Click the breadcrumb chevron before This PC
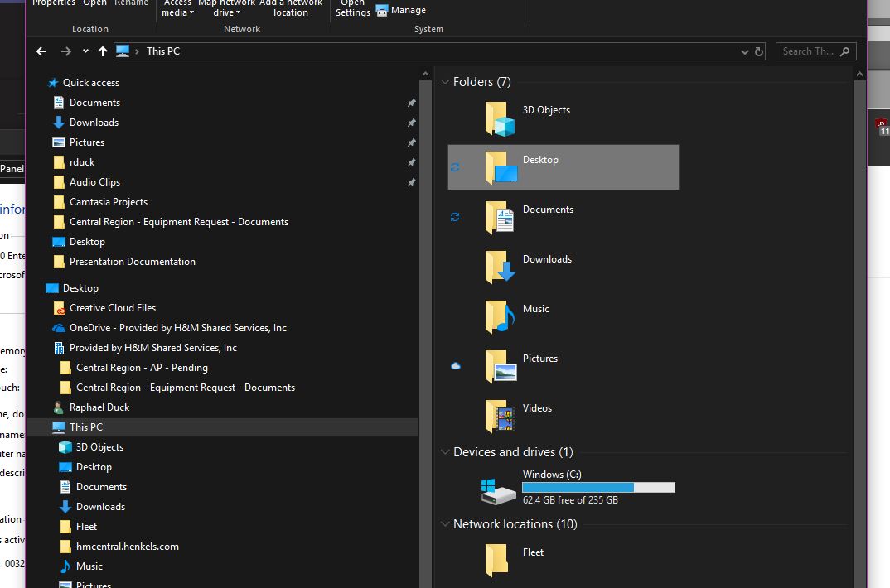 click(137, 51)
